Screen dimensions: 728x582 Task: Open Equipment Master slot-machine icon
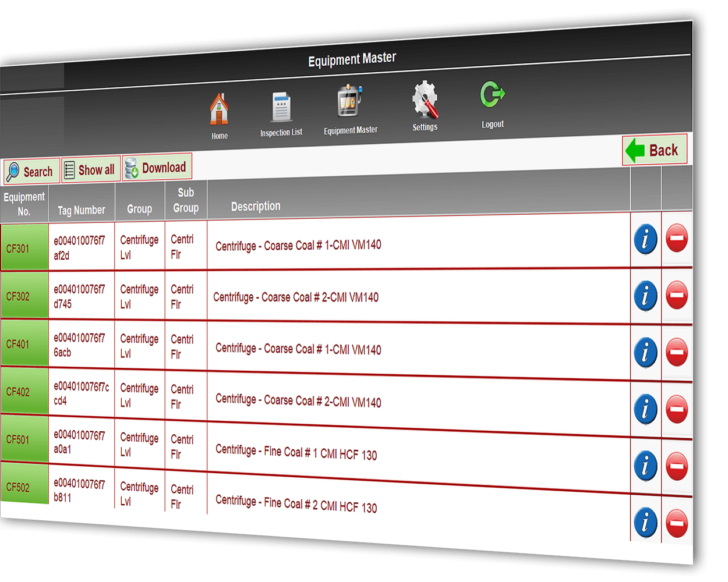(x=351, y=101)
